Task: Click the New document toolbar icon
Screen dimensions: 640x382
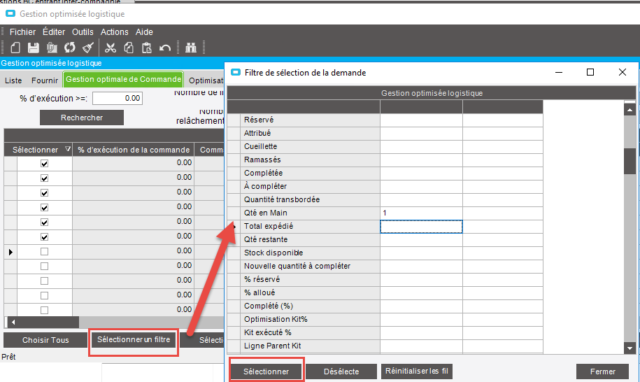Action: click(x=15, y=48)
